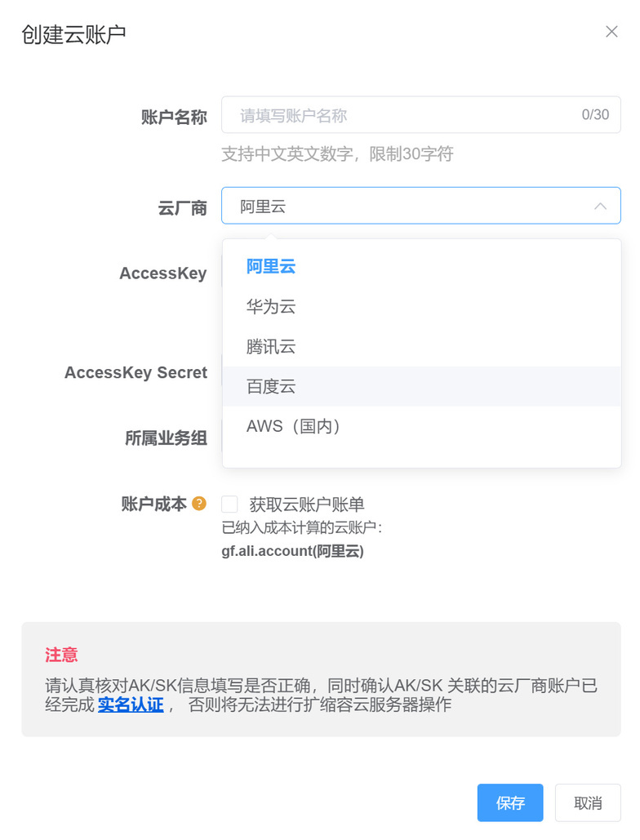Click the blue 保存 button
The height and width of the screenshot is (840, 640).
pos(510,802)
